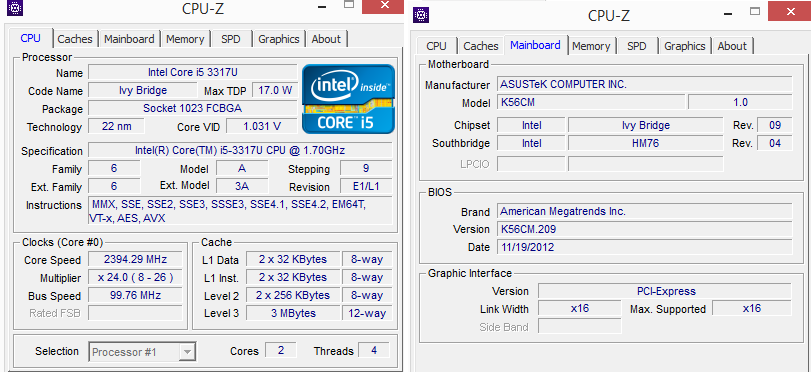Select the CPU tab in left CPU-Z window

[x=31, y=38]
